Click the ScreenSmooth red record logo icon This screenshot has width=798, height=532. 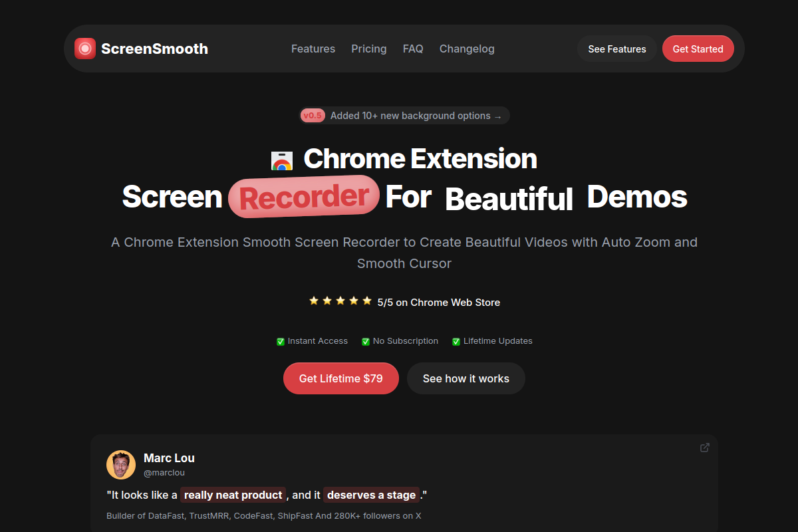(x=85, y=49)
